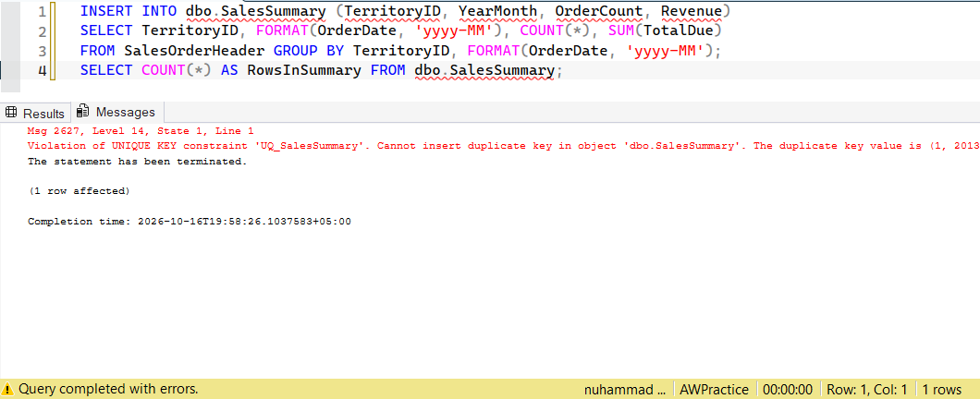The height and width of the screenshot is (399, 980).
Task: Click the Results grid icon
Action: coord(10,113)
